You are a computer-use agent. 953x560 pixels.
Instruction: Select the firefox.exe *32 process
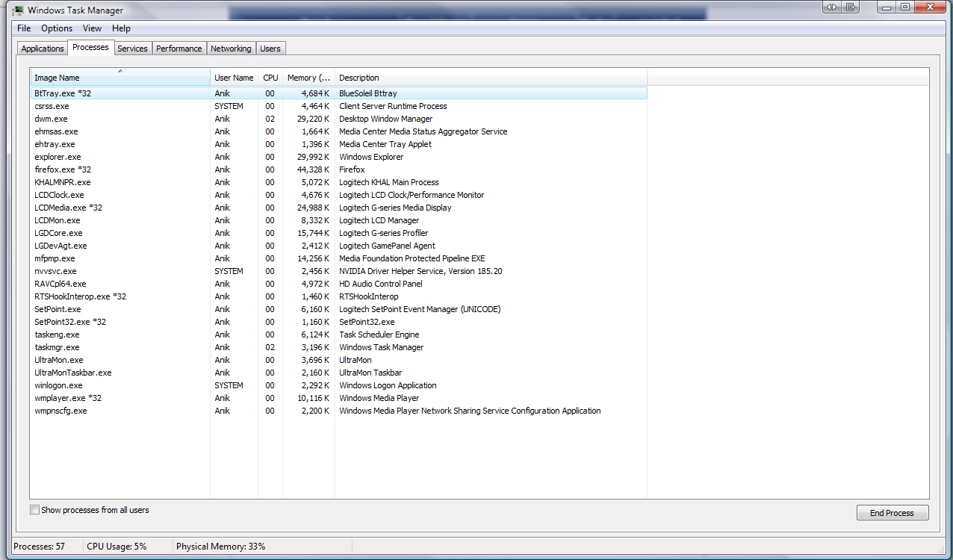[x=338, y=169]
